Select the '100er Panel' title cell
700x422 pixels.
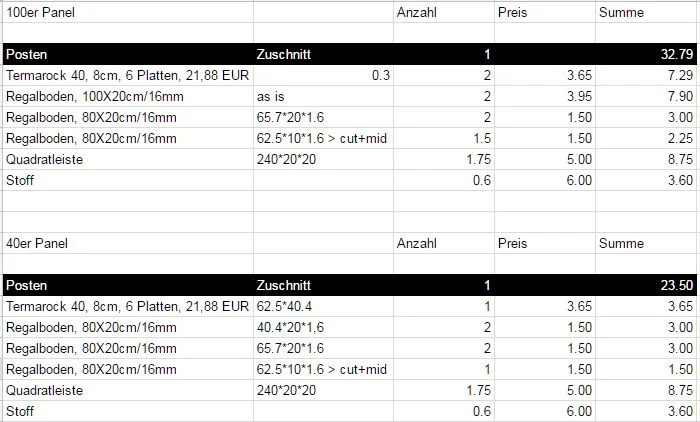click(x=128, y=12)
